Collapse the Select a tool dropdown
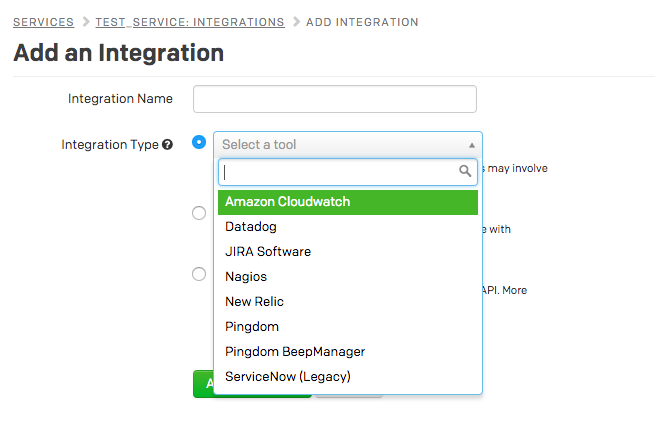This screenshot has width=655, height=421. point(348,145)
